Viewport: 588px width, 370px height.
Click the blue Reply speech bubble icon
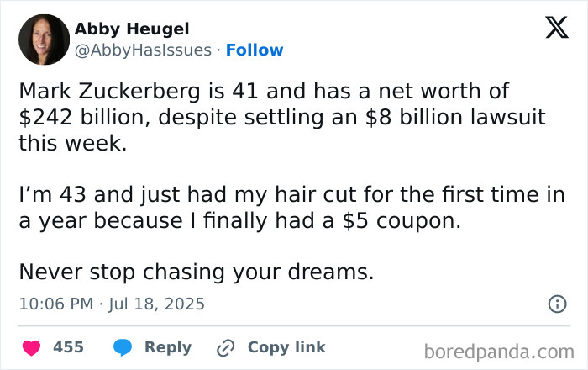[122, 346]
